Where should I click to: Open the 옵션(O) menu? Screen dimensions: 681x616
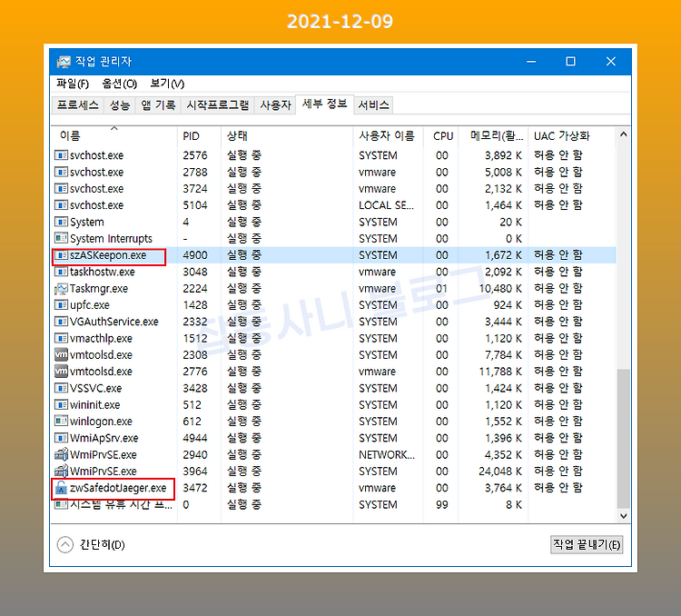[120, 84]
